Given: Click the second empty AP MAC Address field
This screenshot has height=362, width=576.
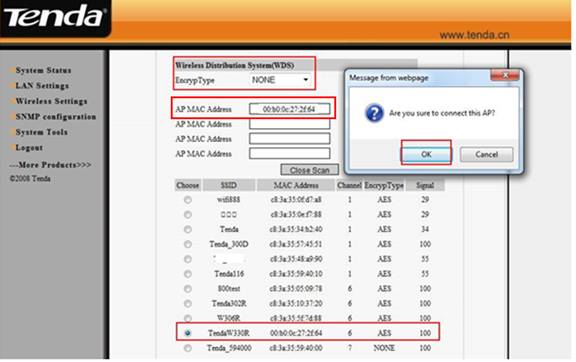Looking at the screenshot, I should coord(289,139).
